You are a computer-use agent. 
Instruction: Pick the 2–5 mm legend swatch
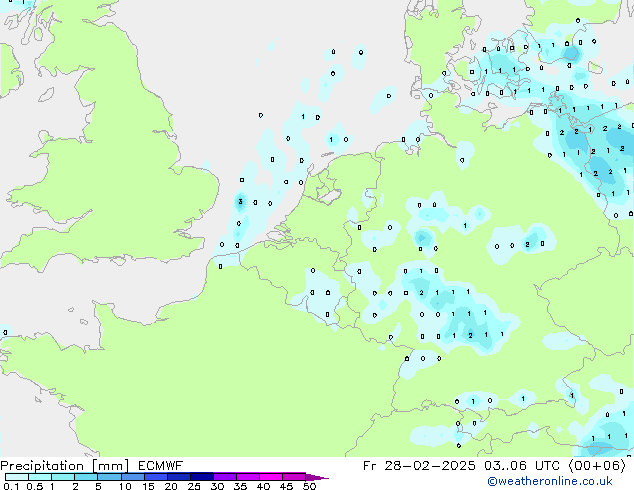86,477
